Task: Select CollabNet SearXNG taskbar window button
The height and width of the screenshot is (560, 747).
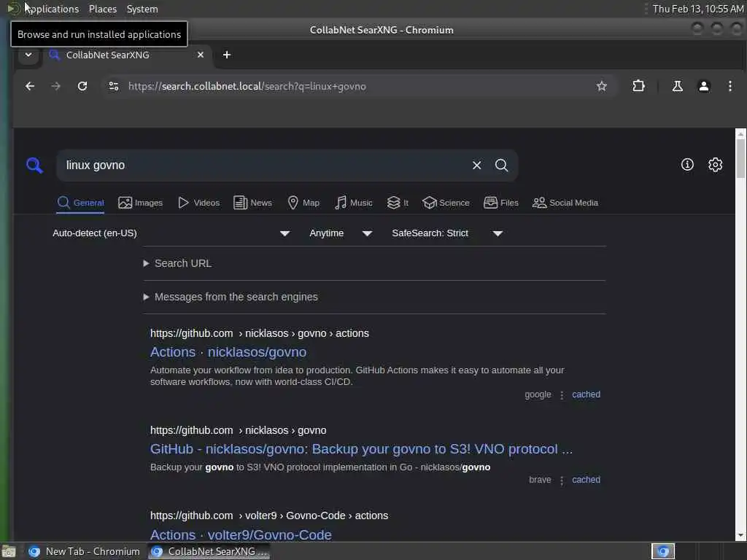Action: coord(209,551)
